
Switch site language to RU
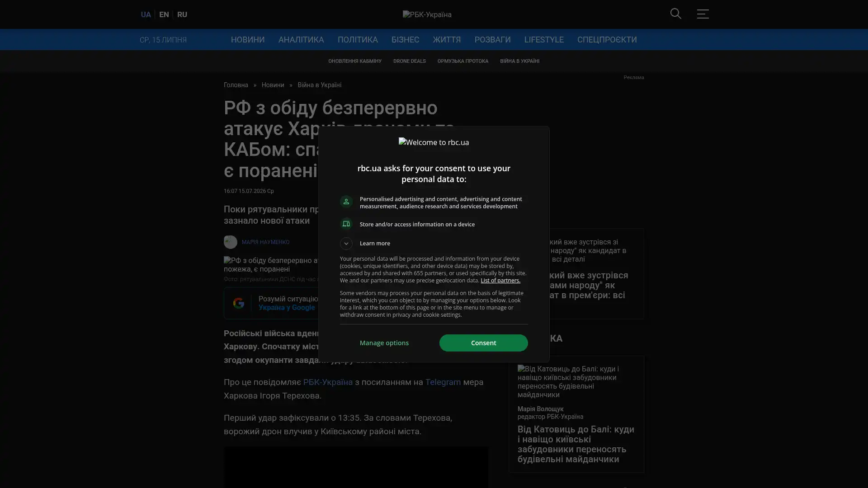click(182, 14)
